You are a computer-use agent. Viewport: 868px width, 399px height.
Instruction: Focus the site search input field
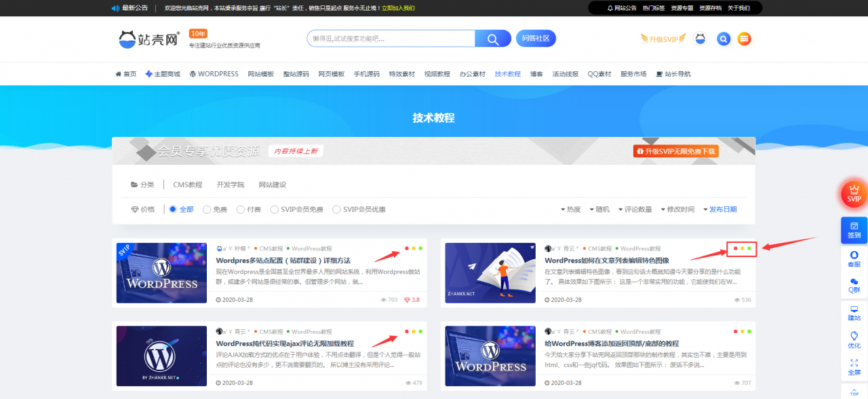(x=391, y=39)
